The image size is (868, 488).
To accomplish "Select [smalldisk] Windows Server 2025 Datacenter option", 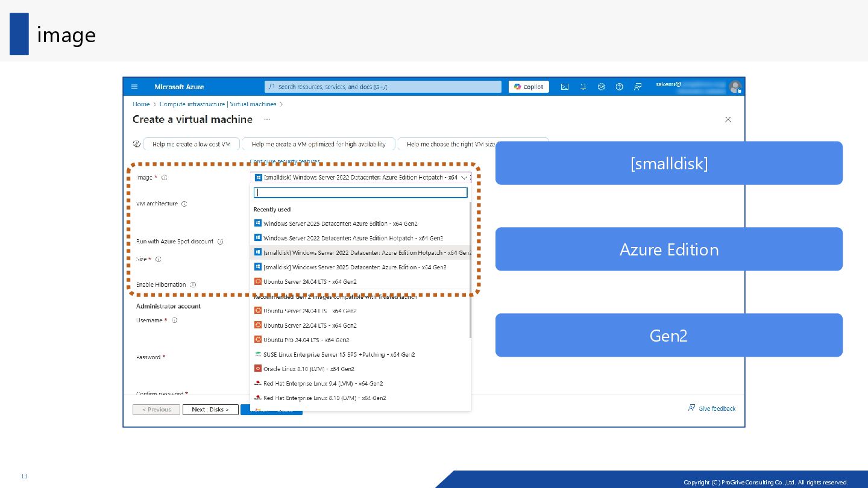I will 360,267.
